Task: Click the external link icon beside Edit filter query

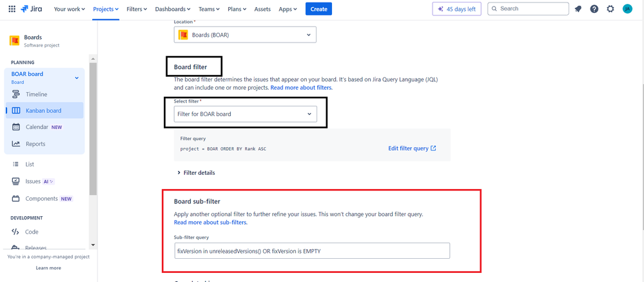Action: tap(433, 148)
